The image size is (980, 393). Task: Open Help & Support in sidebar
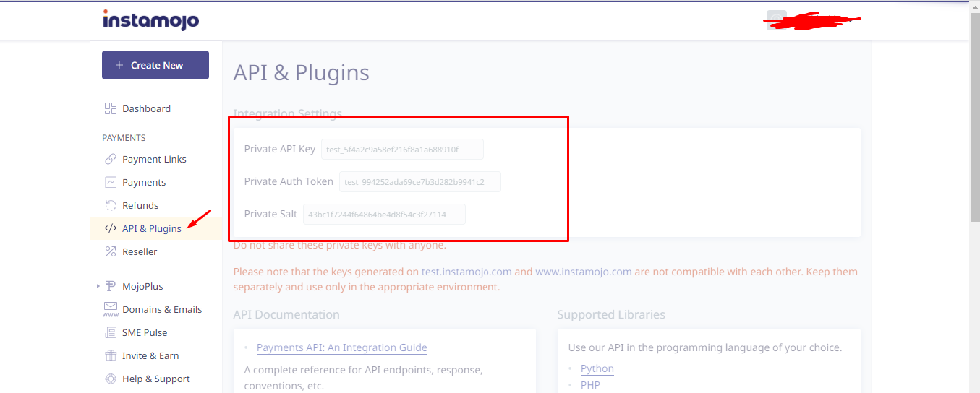pyautogui.click(x=155, y=379)
